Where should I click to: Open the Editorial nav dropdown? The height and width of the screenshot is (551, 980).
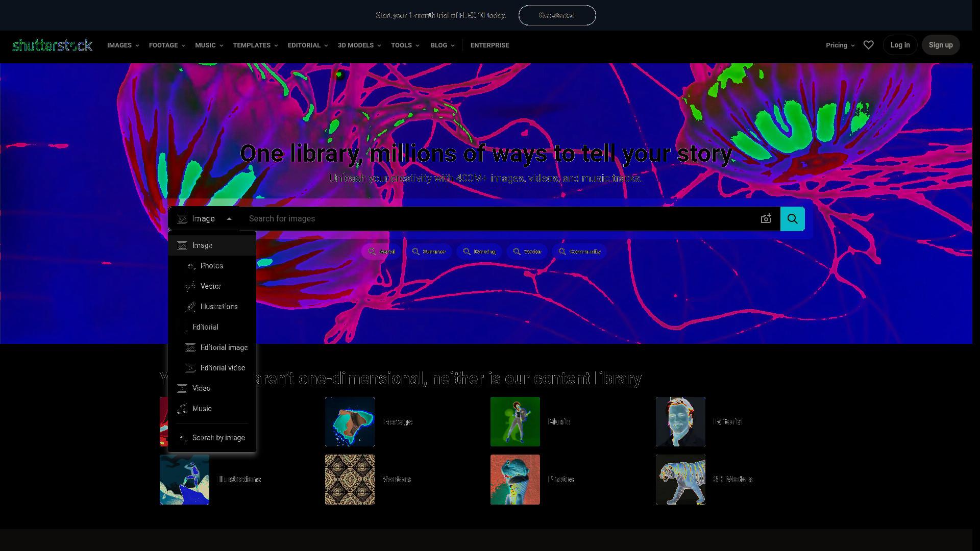pyautogui.click(x=308, y=45)
